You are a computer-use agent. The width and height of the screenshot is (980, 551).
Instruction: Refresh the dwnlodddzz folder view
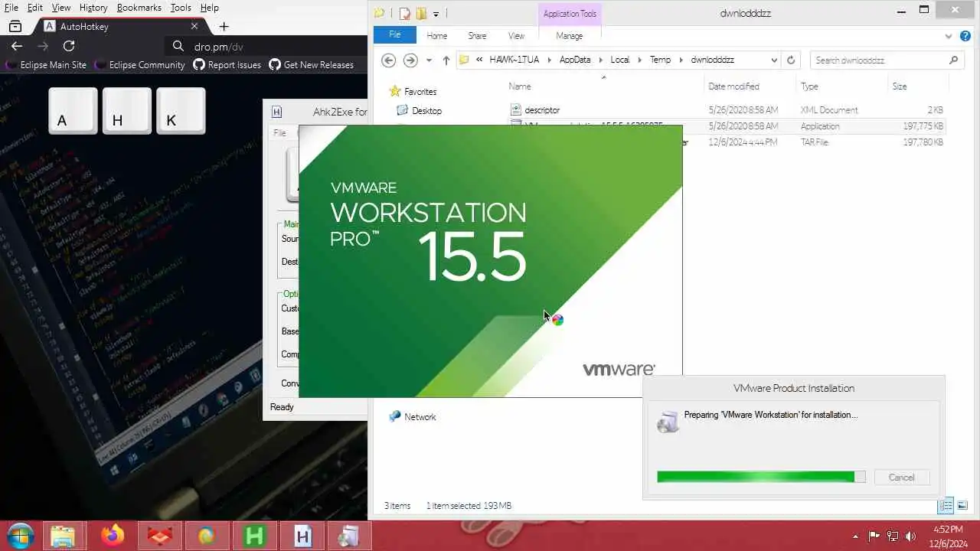pos(791,60)
